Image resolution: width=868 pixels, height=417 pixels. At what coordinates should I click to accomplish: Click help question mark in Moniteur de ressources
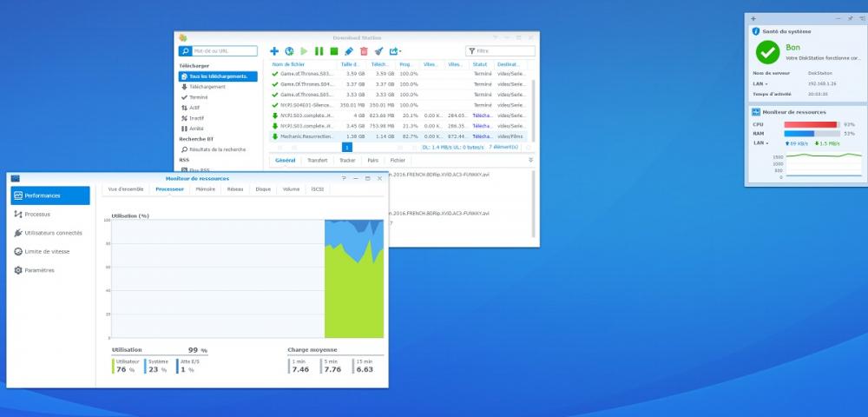click(344, 178)
